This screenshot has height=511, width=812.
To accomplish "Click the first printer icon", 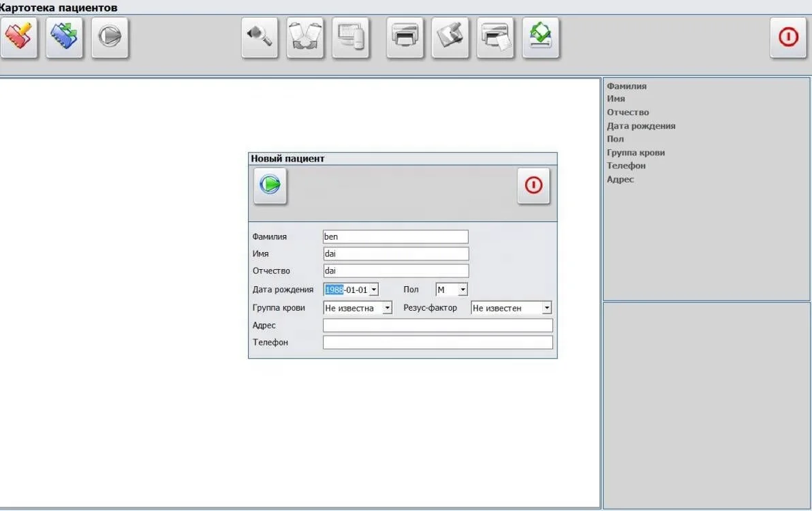I will [405, 37].
